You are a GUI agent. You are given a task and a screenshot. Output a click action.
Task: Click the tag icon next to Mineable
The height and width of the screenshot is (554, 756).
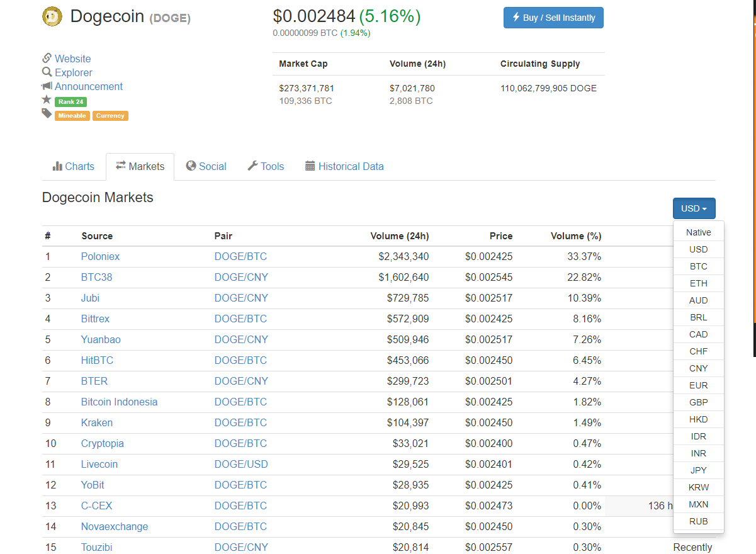click(47, 113)
